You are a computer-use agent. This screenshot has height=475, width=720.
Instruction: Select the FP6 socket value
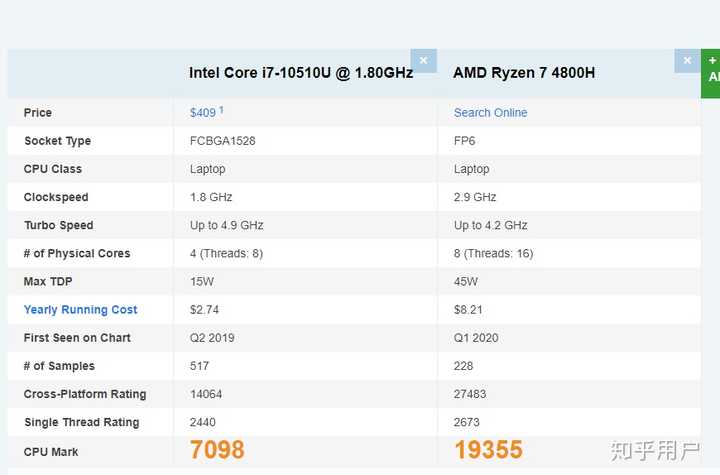pyautogui.click(x=464, y=141)
